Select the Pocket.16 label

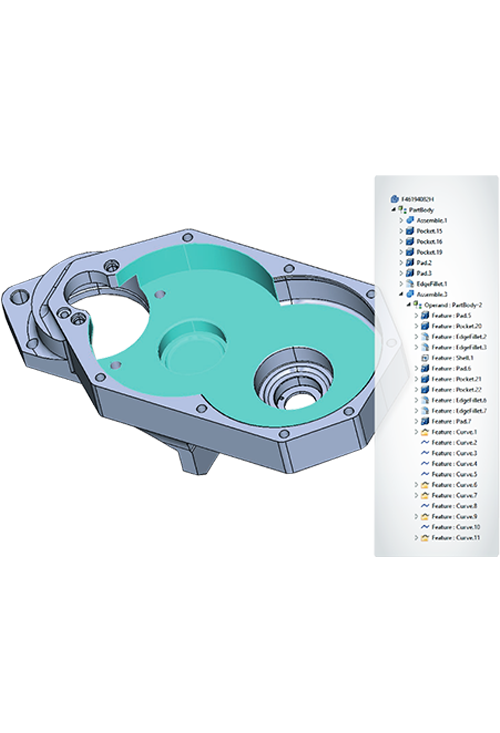click(429, 242)
